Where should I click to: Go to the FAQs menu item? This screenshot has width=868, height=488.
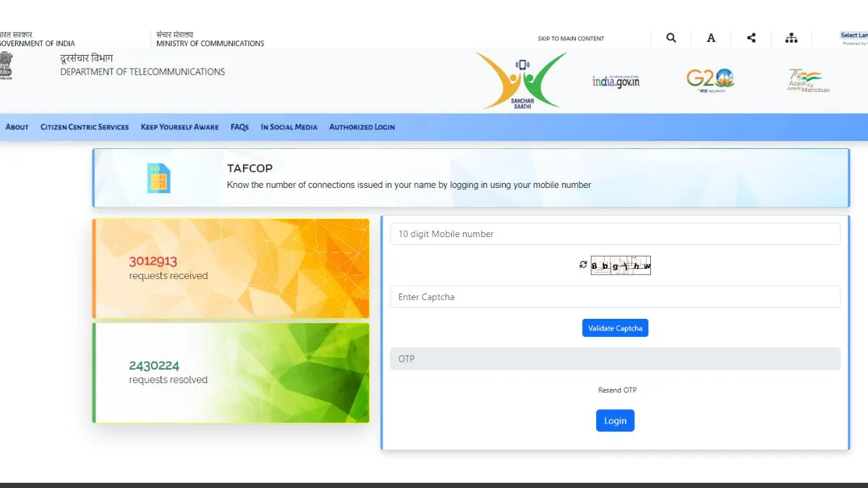pos(239,127)
